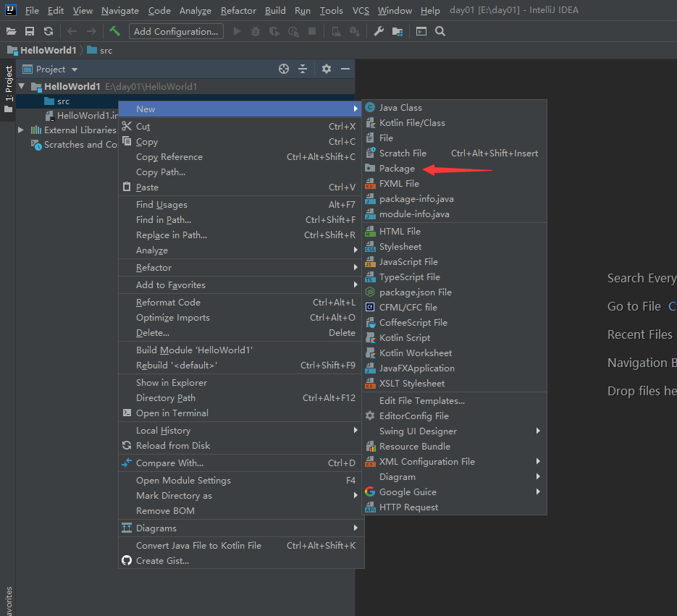This screenshot has height=616, width=677.
Task: Click Compare With entry
Action: (x=240, y=463)
